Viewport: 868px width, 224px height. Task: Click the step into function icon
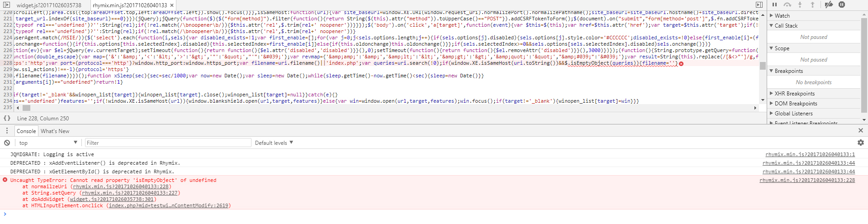800,5
